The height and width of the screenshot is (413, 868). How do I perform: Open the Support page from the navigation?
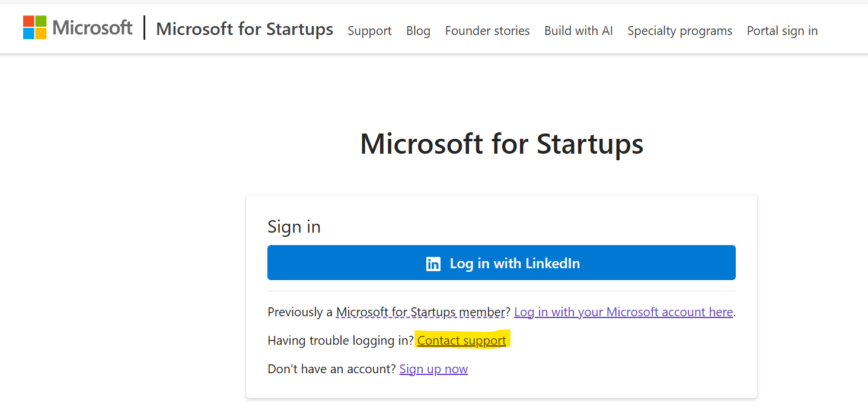369,31
